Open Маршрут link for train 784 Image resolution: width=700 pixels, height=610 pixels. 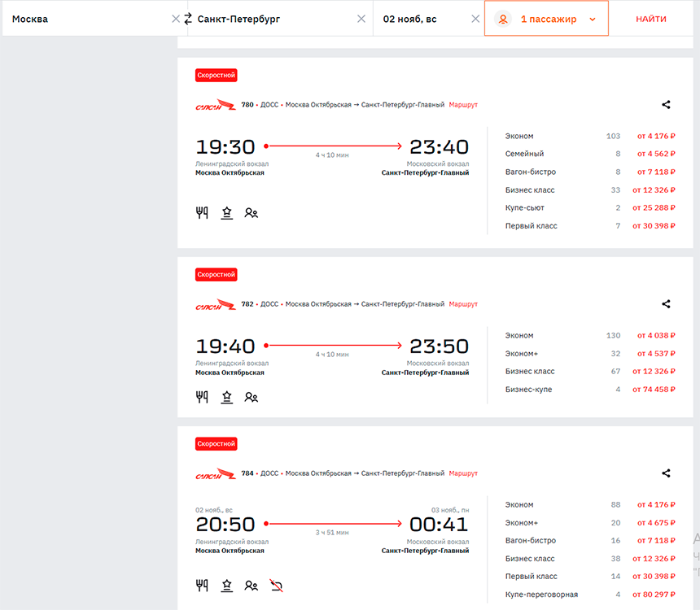coord(463,473)
